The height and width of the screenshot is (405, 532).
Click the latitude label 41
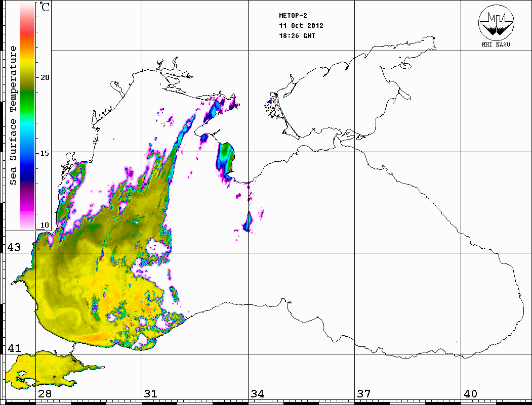(14, 348)
